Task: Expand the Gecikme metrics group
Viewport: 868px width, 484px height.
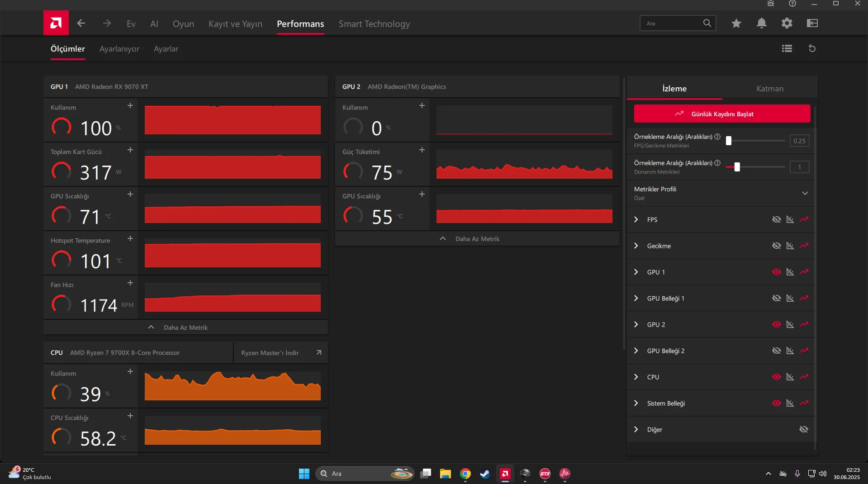Action: point(636,246)
